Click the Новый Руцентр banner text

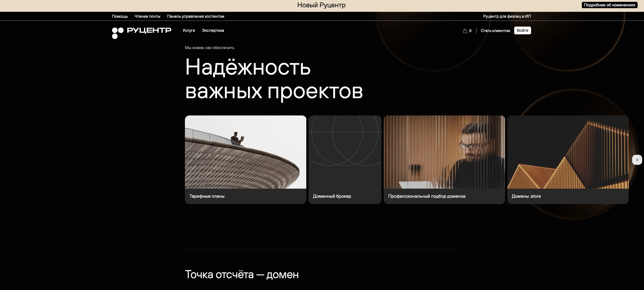pos(321,5)
